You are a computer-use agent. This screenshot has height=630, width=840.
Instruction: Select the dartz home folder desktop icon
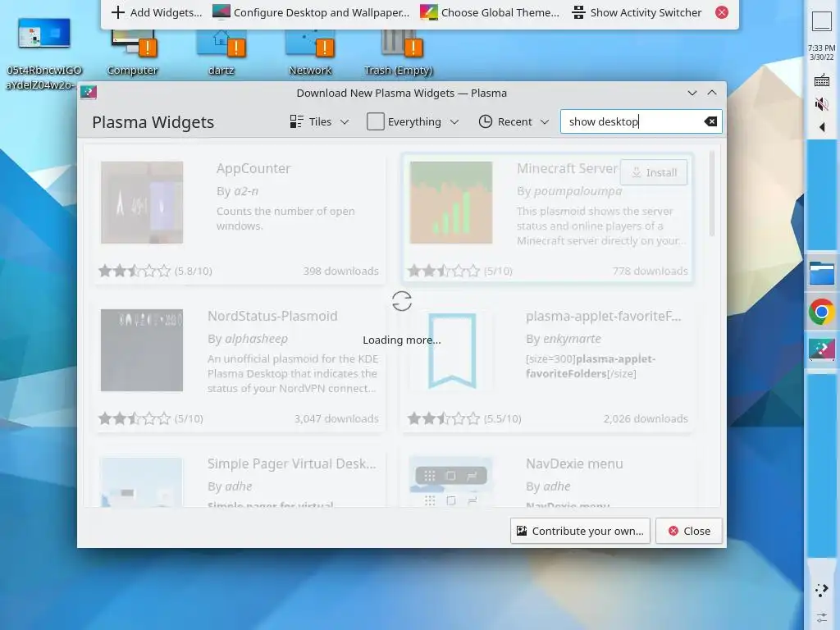click(221, 52)
